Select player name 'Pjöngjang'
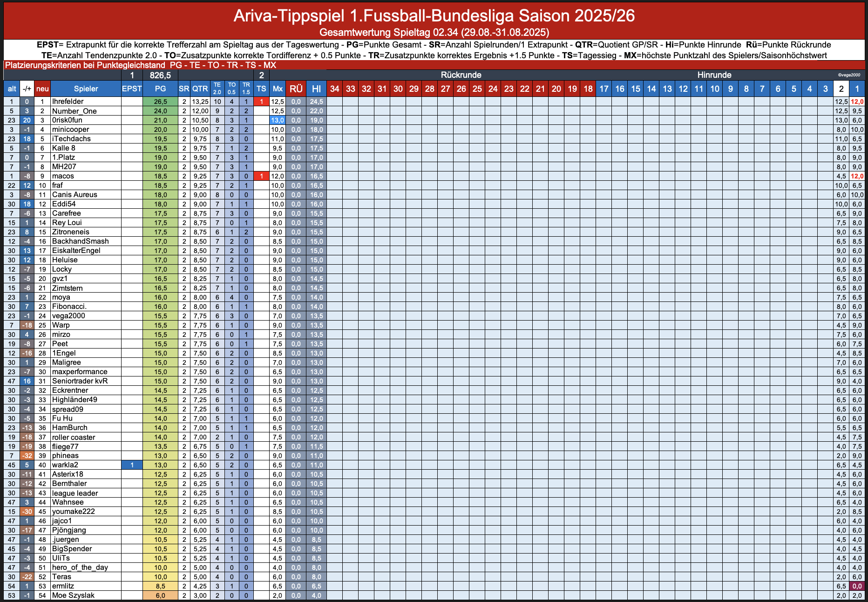 click(69, 530)
